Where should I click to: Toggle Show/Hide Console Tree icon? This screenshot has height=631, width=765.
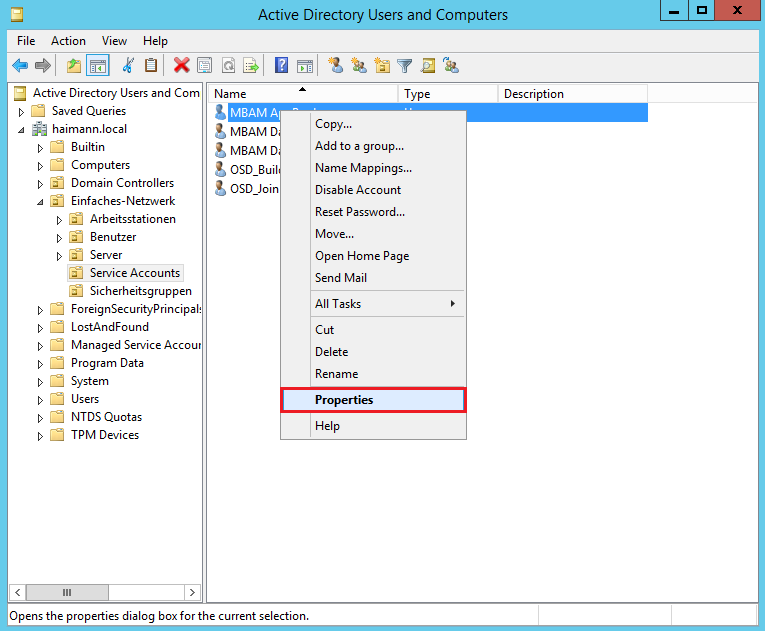(x=98, y=65)
